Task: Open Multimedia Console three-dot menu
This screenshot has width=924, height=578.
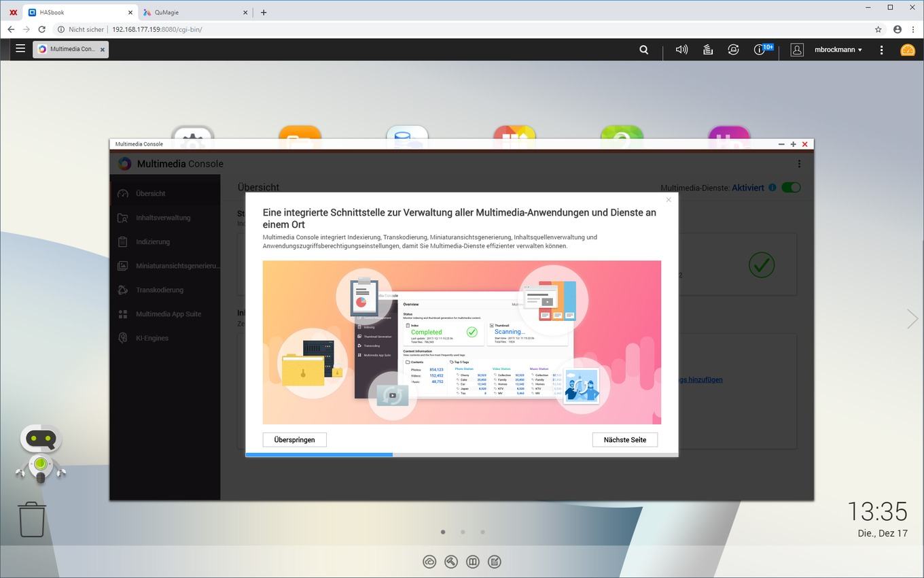Action: (799, 164)
